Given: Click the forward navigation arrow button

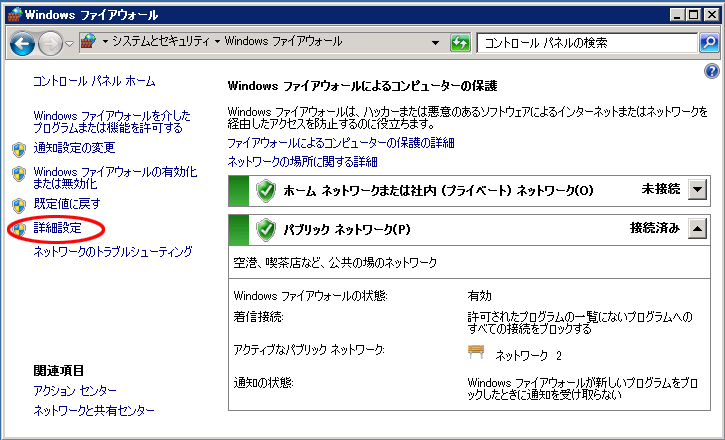Looking at the screenshot, I should click(x=50, y=43).
